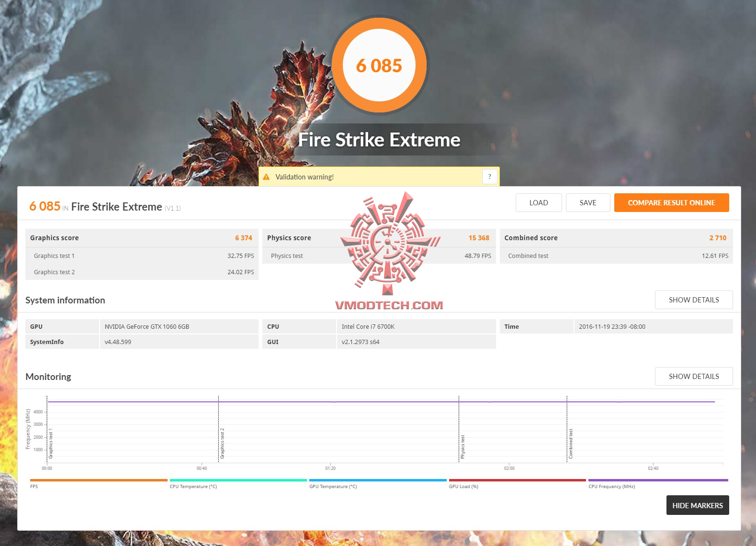756x546 pixels.
Task: Click HIDE MARKERS button
Action: pyautogui.click(x=698, y=505)
